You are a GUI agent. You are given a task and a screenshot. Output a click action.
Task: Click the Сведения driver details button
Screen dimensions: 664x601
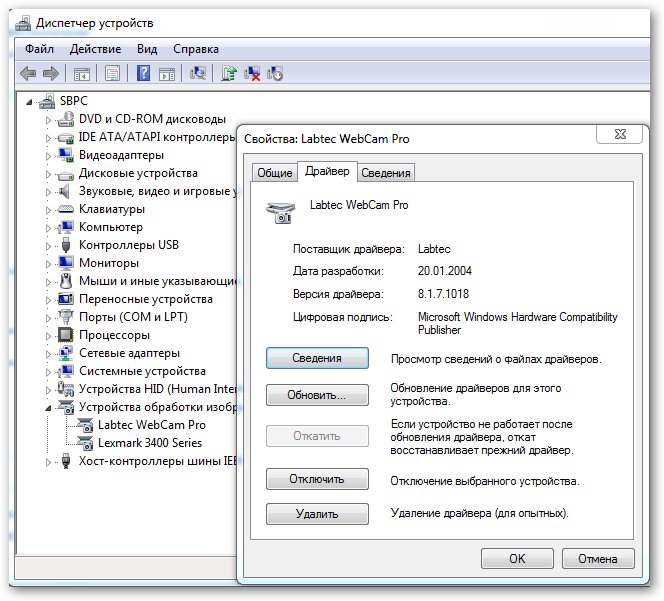(x=317, y=358)
